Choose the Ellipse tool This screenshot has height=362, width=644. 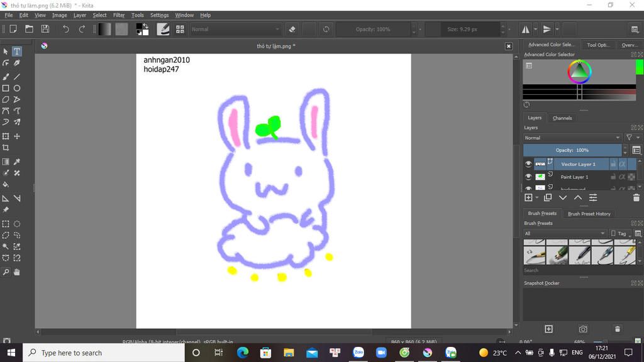17,88
